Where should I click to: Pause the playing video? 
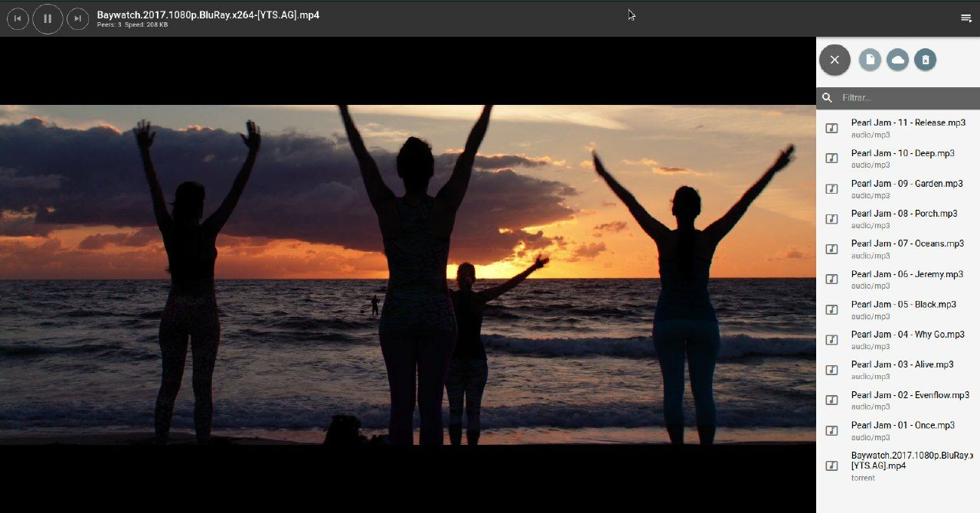(x=47, y=18)
